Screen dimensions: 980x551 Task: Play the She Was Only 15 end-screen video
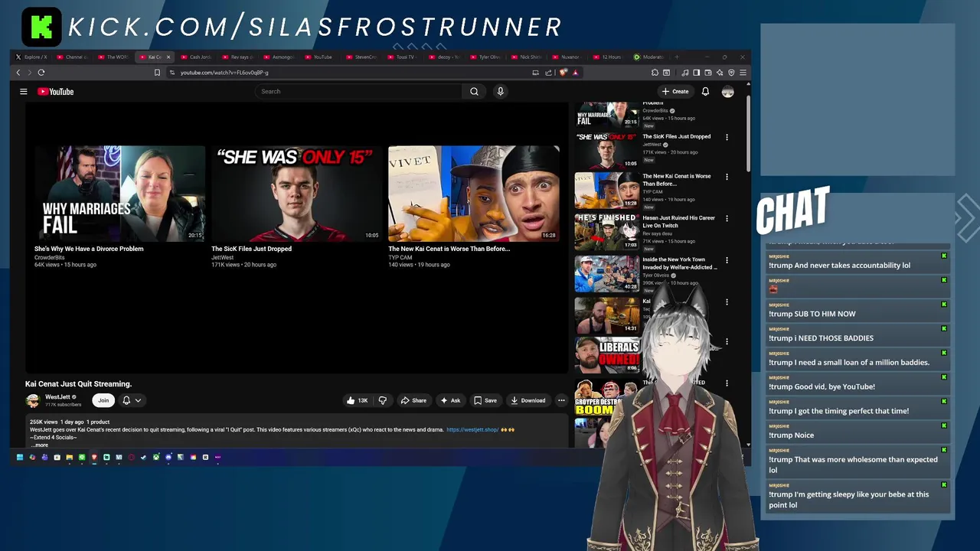(296, 194)
